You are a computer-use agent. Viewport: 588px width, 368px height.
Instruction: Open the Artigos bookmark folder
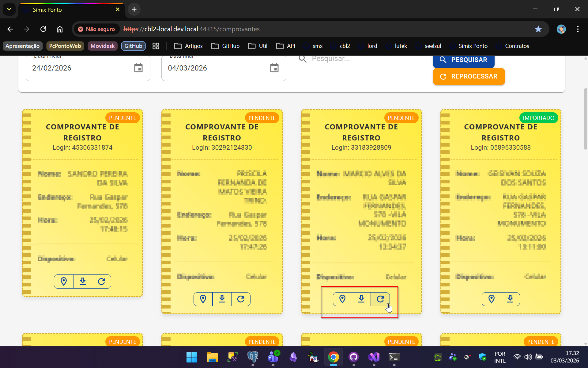pos(188,46)
